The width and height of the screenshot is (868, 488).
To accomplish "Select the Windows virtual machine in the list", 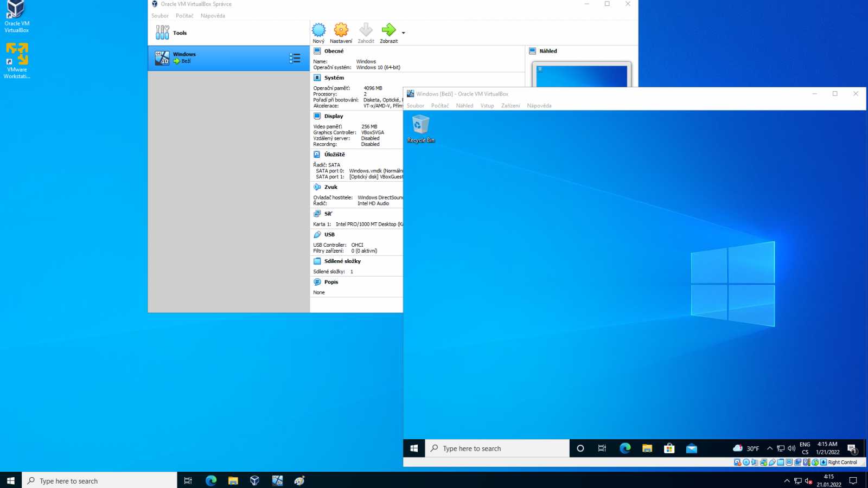I will point(228,58).
